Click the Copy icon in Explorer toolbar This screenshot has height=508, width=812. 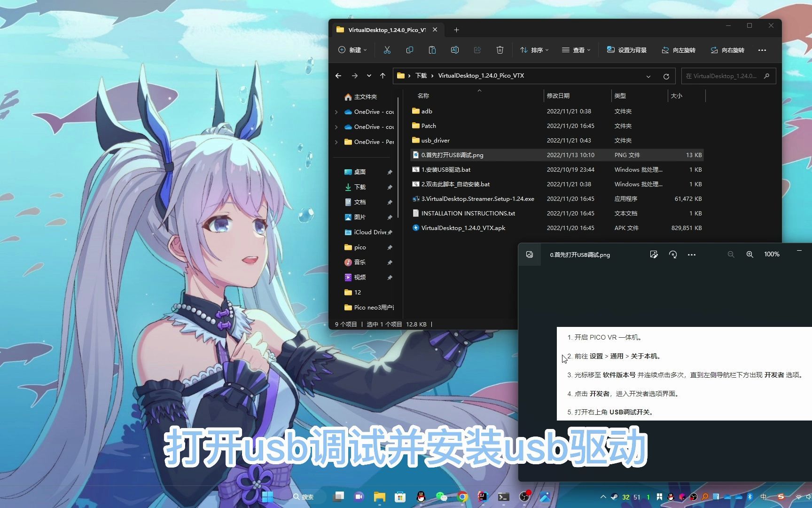(x=410, y=50)
